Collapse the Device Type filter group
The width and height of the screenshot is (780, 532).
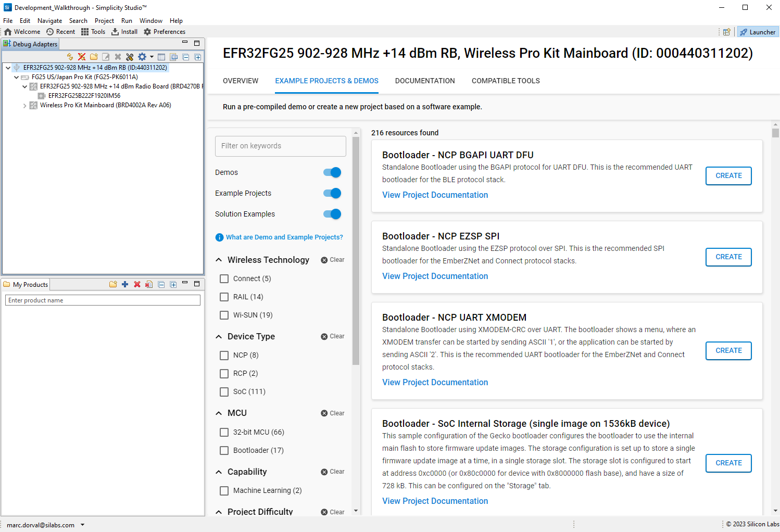pyautogui.click(x=219, y=337)
